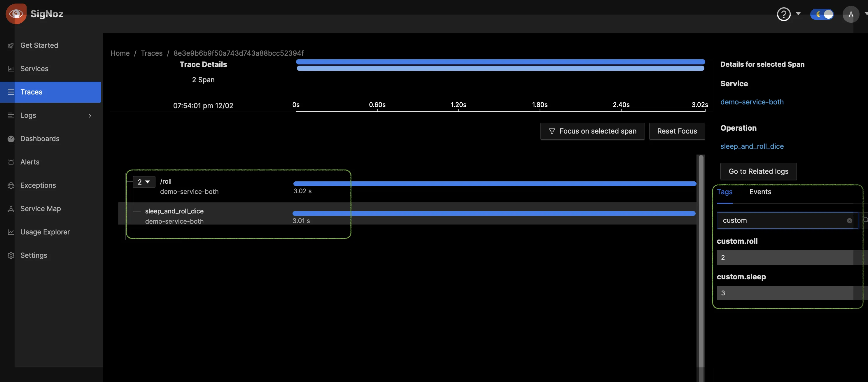The height and width of the screenshot is (382, 868).
Task: Click the Traces list icon
Action: tap(11, 92)
